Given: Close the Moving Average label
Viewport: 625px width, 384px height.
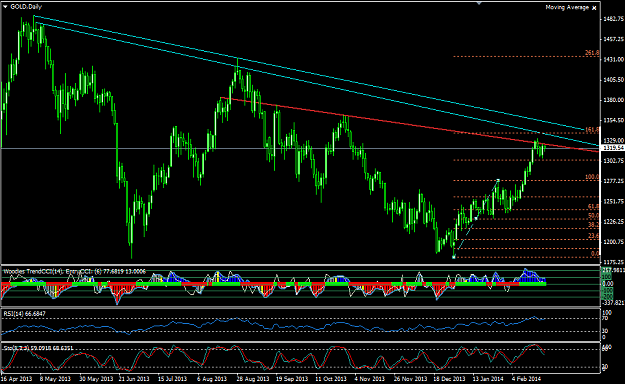Looking at the screenshot, I should pyautogui.click(x=594, y=8).
